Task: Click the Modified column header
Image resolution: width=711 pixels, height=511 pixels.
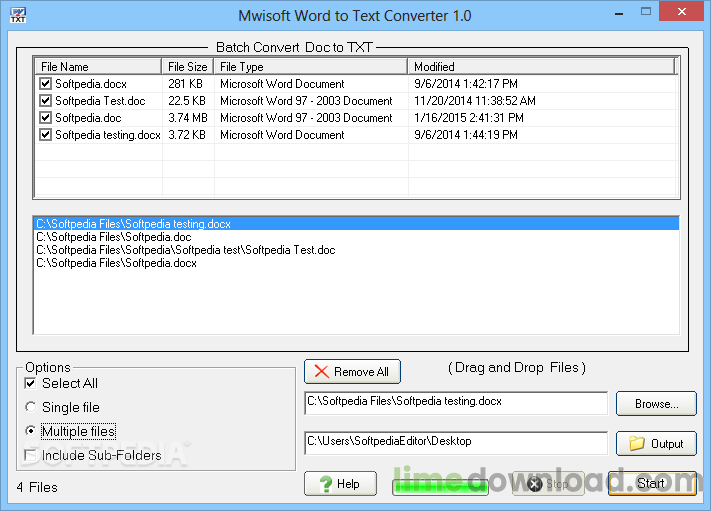Action: click(540, 67)
